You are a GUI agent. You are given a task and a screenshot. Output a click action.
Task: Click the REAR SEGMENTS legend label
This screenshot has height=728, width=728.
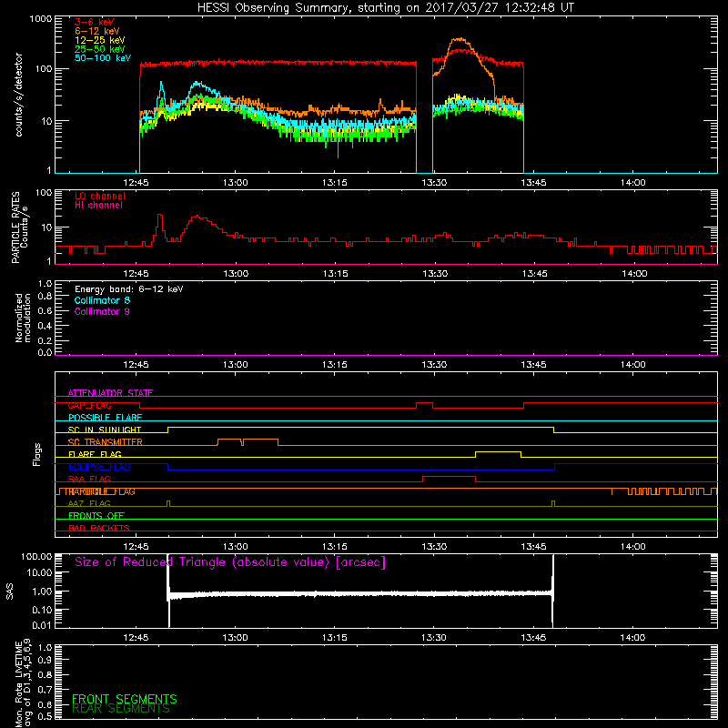coord(121,709)
